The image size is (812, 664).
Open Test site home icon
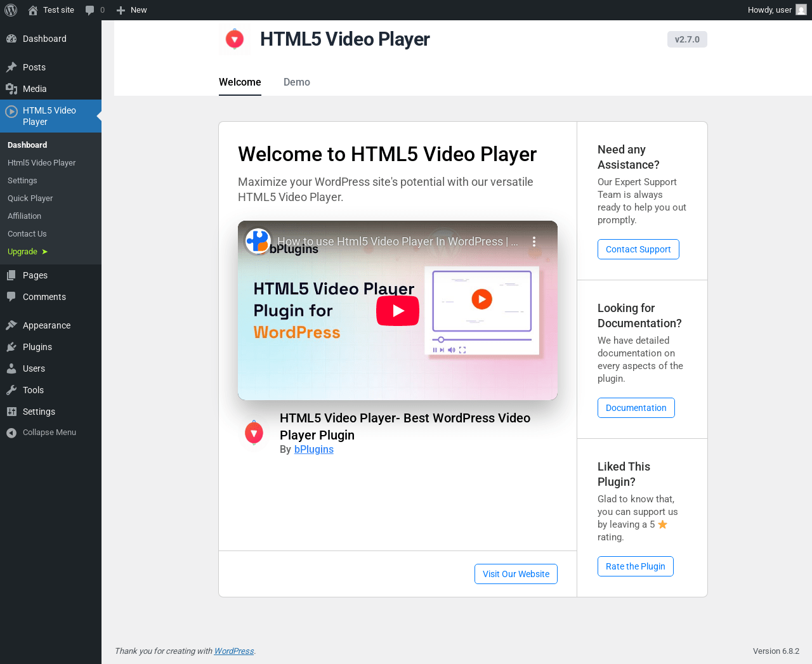tap(33, 10)
